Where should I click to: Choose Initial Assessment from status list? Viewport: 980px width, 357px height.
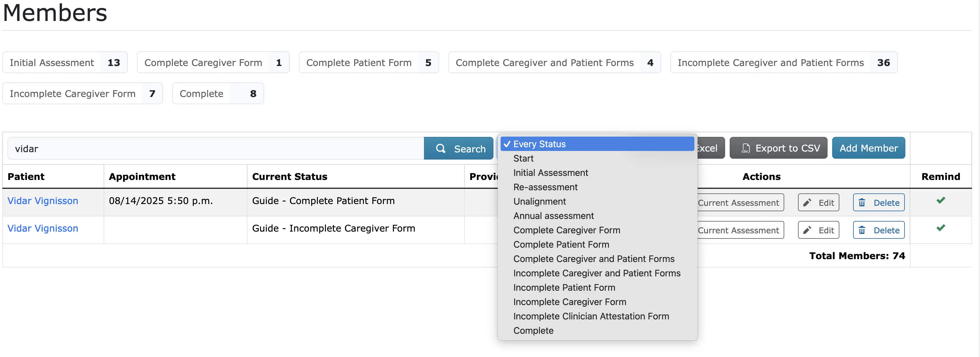597,173
